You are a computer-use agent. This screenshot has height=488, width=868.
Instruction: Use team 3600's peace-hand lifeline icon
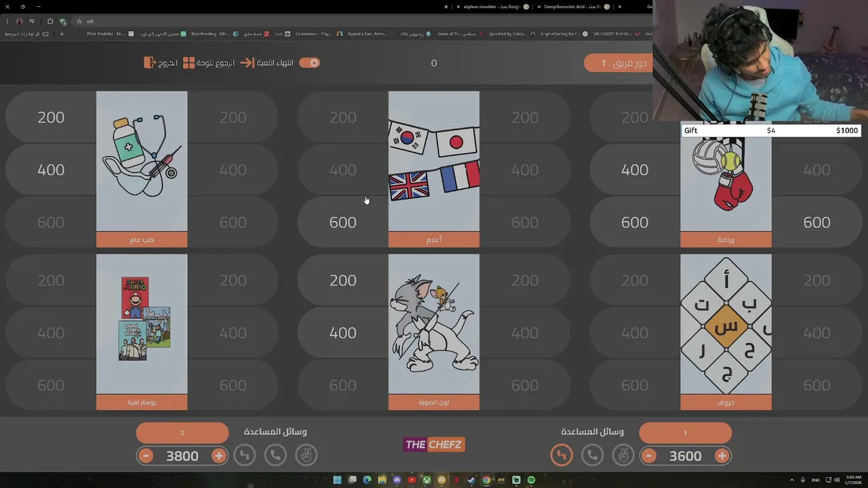(623, 455)
